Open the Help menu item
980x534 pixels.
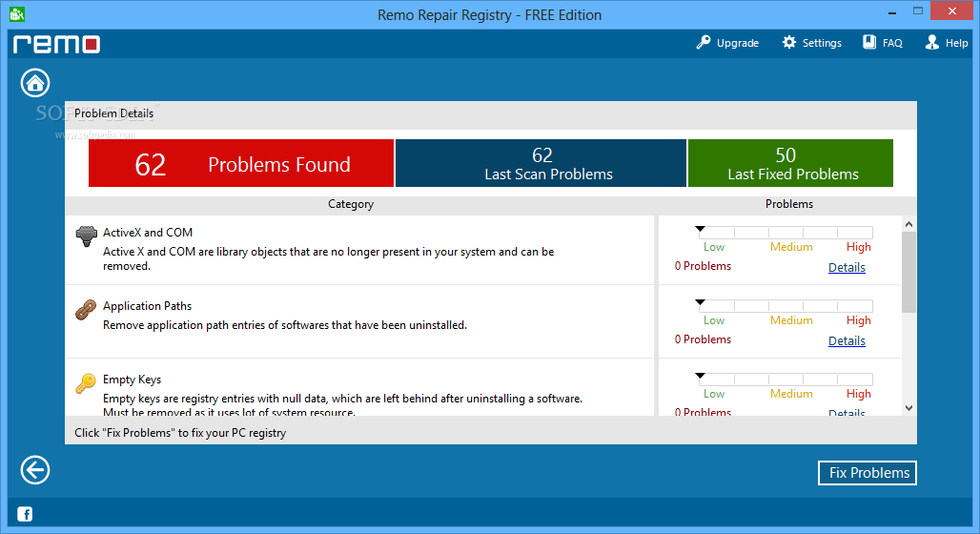[x=947, y=43]
